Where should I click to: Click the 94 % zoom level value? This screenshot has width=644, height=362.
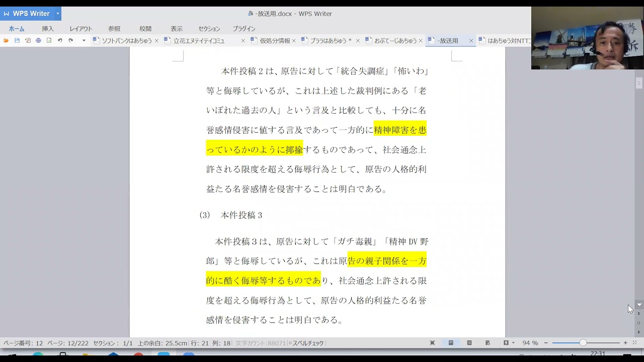point(530,343)
